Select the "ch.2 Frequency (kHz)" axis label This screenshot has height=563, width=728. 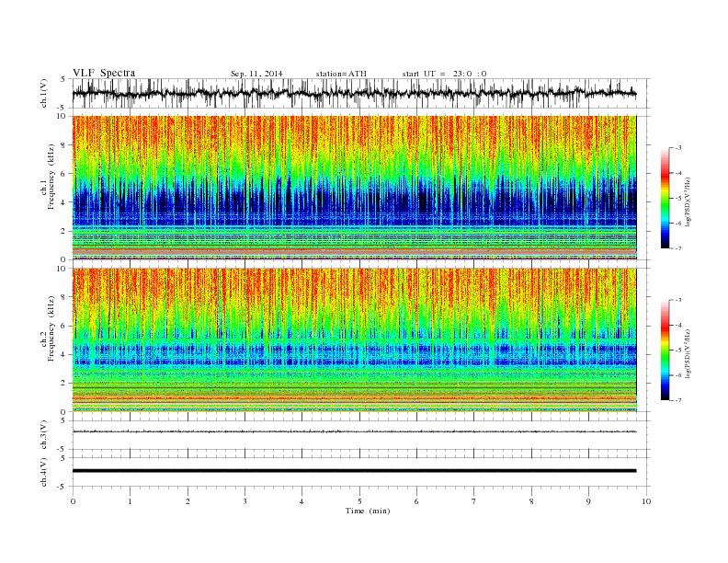click(48, 328)
